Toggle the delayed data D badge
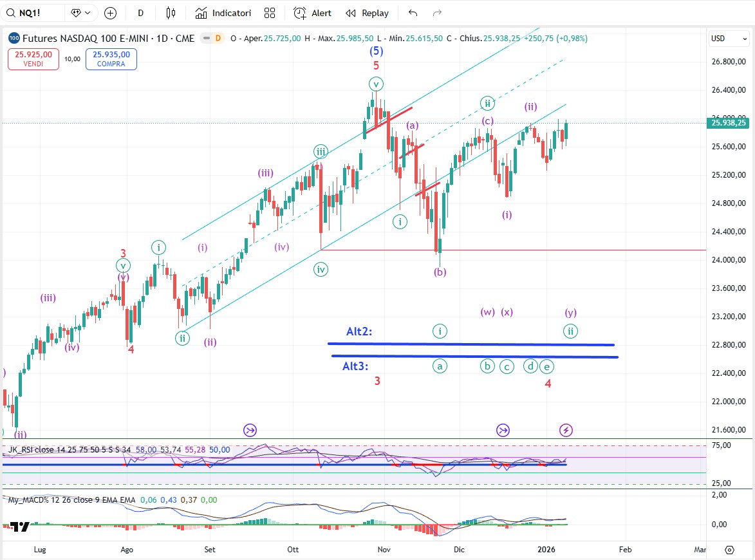This screenshot has height=560, width=755. tap(218, 38)
